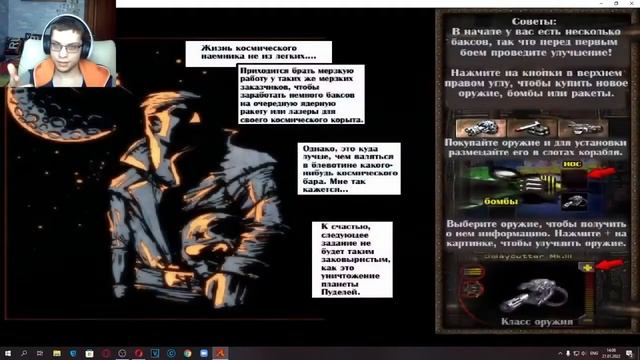Open network status tray icon
This screenshot has width=640, height=360.
[x=576, y=353]
